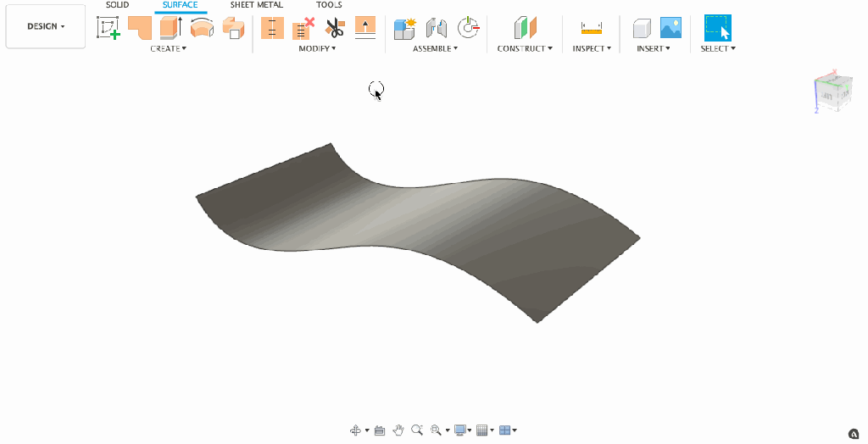
Task: Select the Measure ruler tool
Action: 591,28
